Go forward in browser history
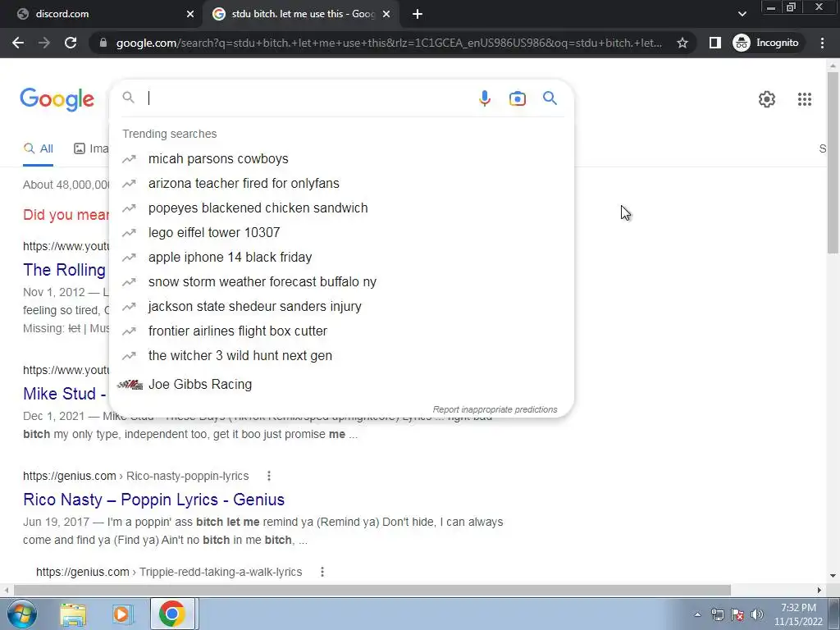Screen dimensions: 840x630 click(x=44, y=43)
